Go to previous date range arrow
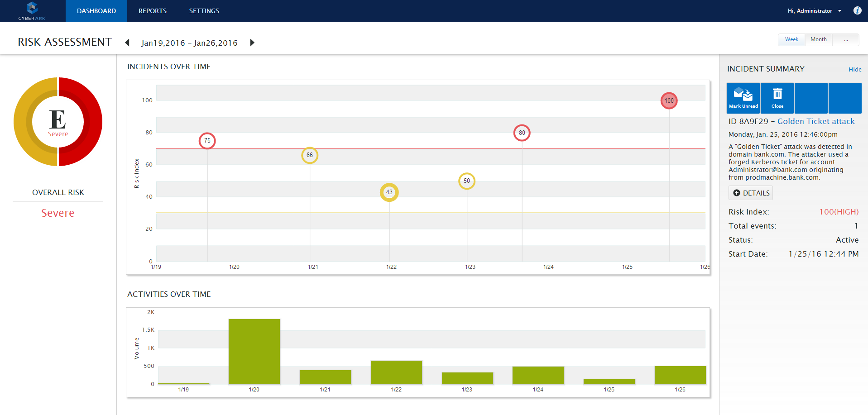Viewport: 868px width, 415px height. (127, 43)
